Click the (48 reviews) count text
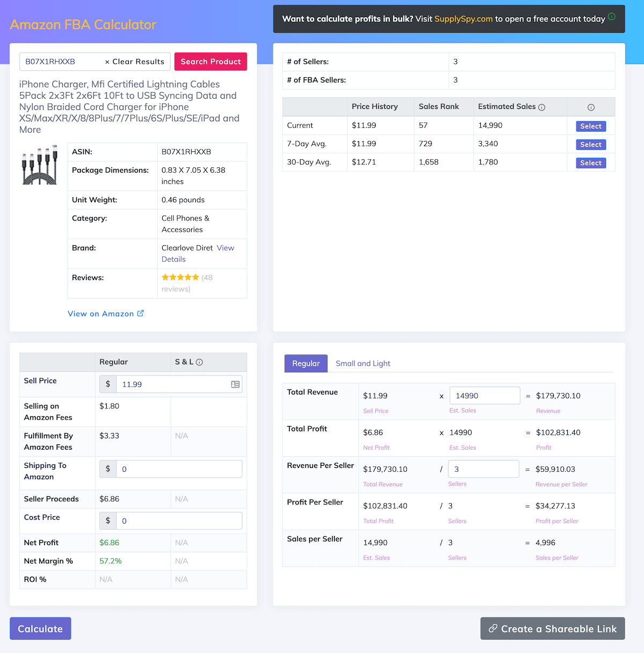The image size is (644, 653). (187, 283)
